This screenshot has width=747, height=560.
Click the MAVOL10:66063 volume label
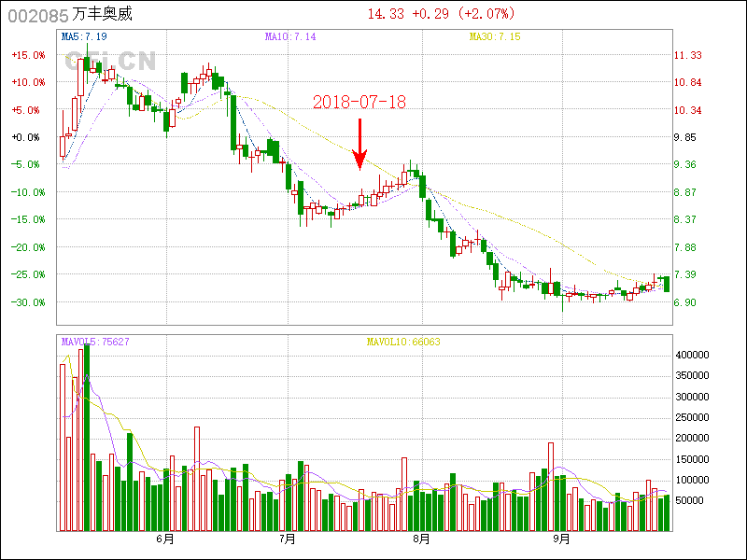pyautogui.click(x=402, y=342)
